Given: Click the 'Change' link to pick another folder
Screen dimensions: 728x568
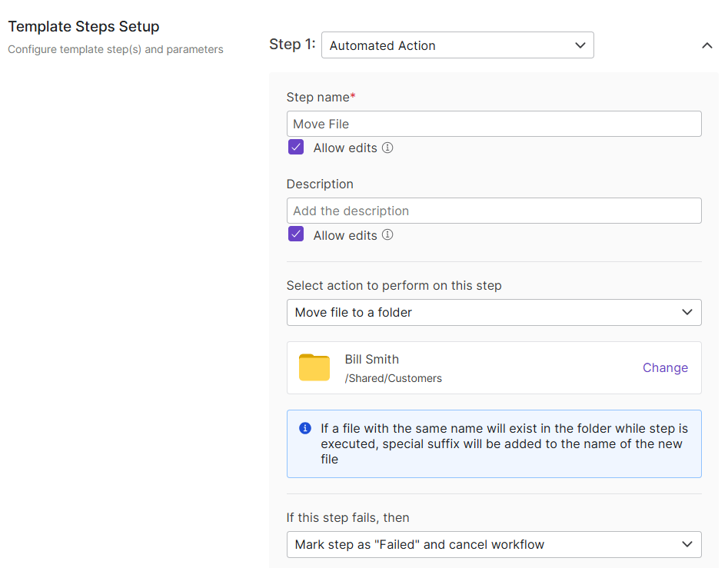Looking at the screenshot, I should click(x=665, y=367).
